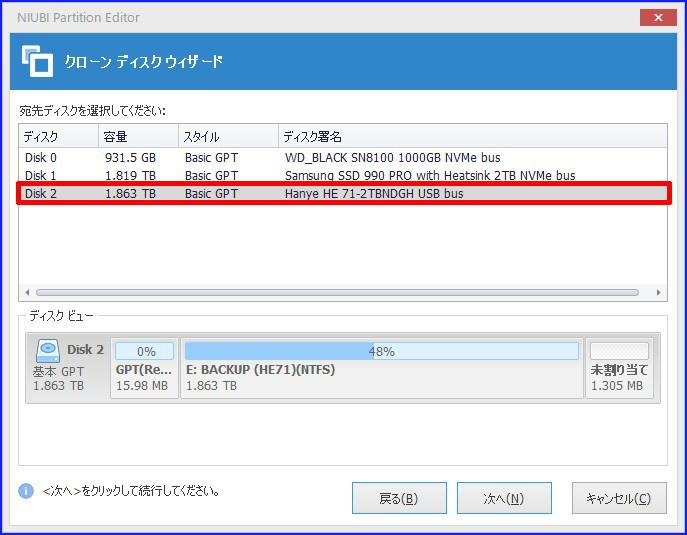The height and width of the screenshot is (535, 687).
Task: Click the 宛先ディスクを選択してください prompt text
Action: (x=92, y=111)
